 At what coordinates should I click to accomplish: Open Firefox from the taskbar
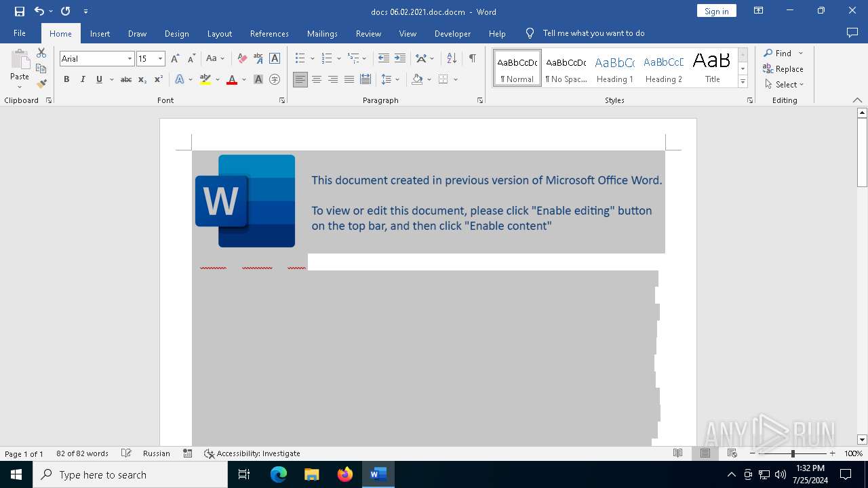pyautogui.click(x=345, y=474)
